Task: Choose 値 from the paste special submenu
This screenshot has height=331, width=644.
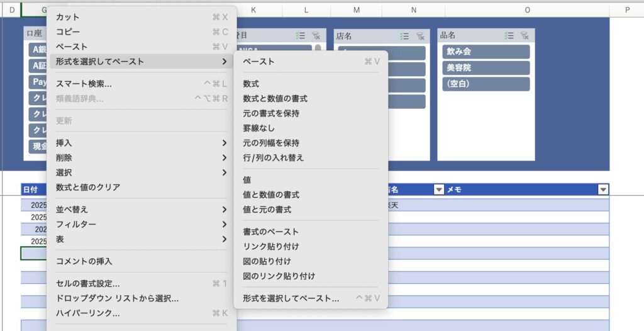Action: [247, 180]
